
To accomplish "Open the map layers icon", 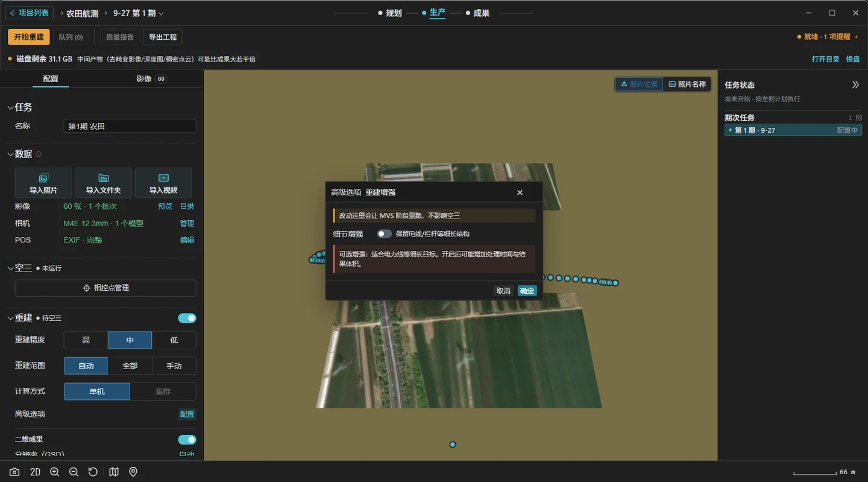I will [114, 472].
